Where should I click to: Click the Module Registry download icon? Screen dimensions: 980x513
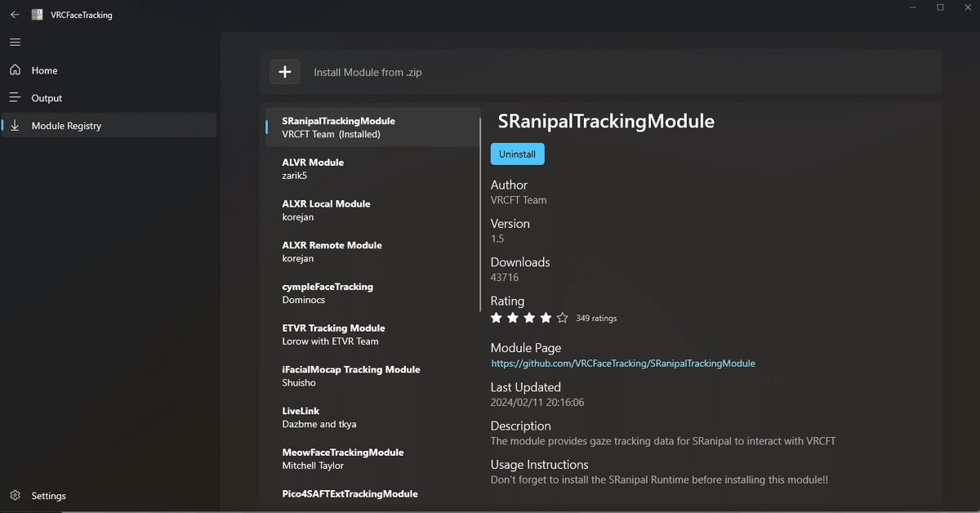(16, 126)
